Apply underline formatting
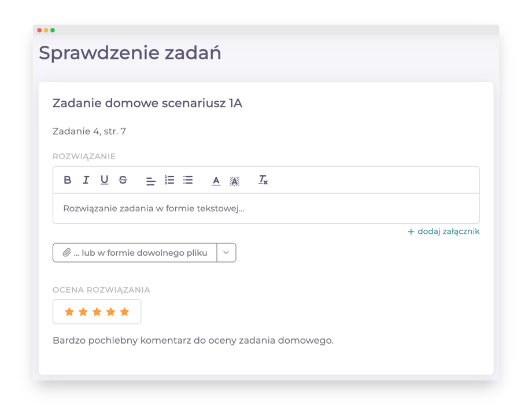 tap(104, 180)
